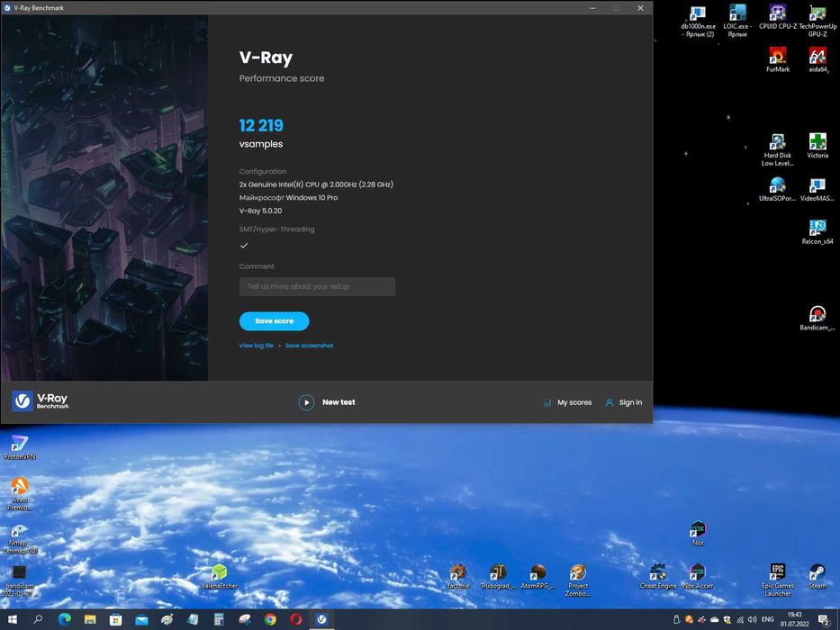Open the Nox Assist shortcut

[698, 577]
